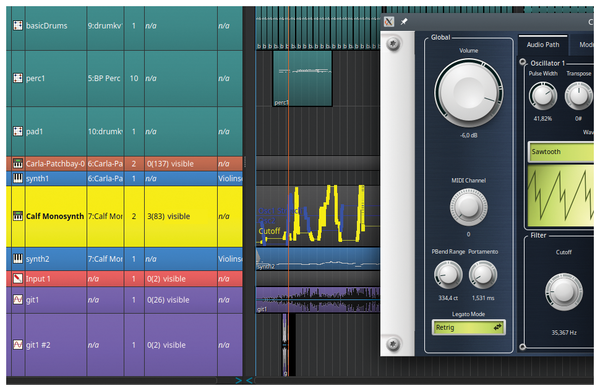Click the left scroll arrow below track list

coord(239,380)
